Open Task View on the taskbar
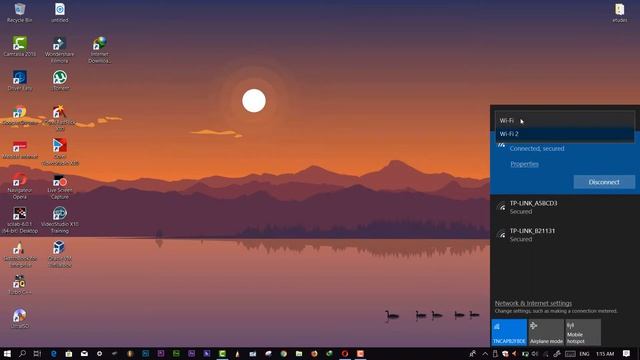The width and height of the screenshot is (640, 360). pos(37,353)
